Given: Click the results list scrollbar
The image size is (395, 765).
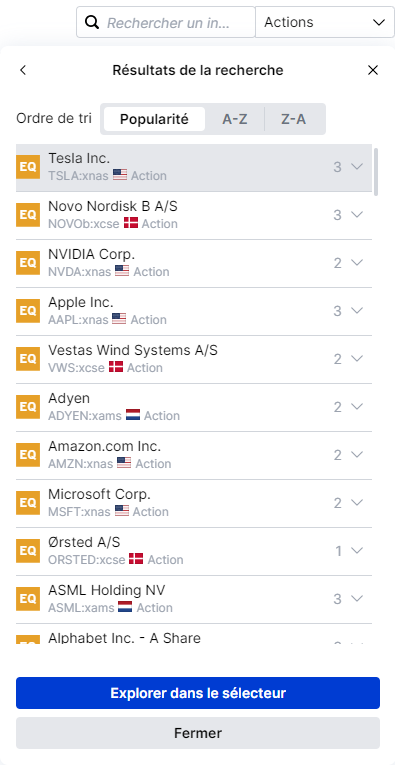Looking at the screenshot, I should tap(376, 172).
